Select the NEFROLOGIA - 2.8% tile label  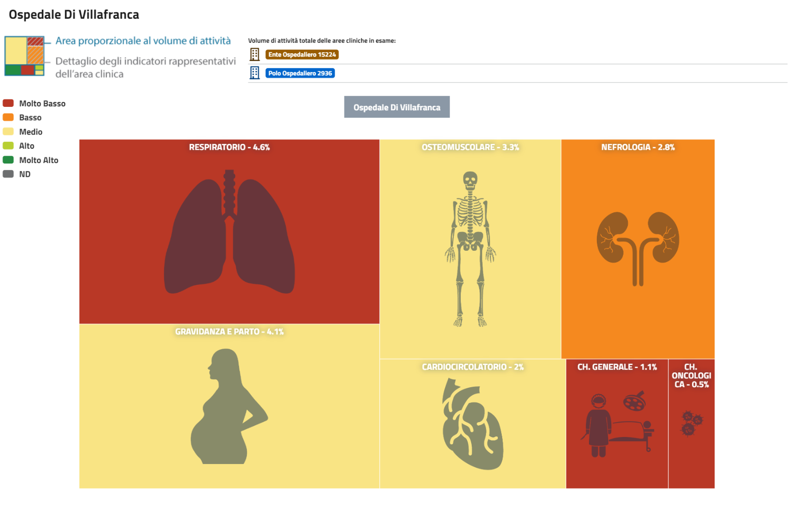[x=638, y=147]
